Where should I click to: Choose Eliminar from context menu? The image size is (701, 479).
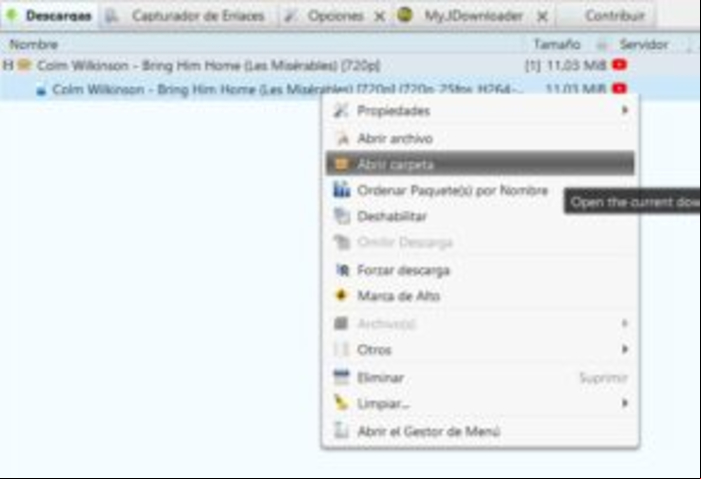pos(481,378)
